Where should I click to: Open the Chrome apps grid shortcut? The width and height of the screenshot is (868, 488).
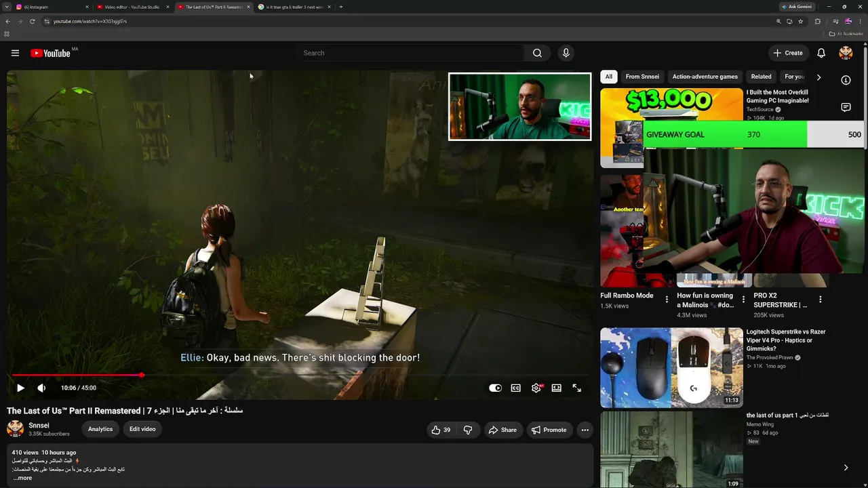pyautogui.click(x=7, y=34)
